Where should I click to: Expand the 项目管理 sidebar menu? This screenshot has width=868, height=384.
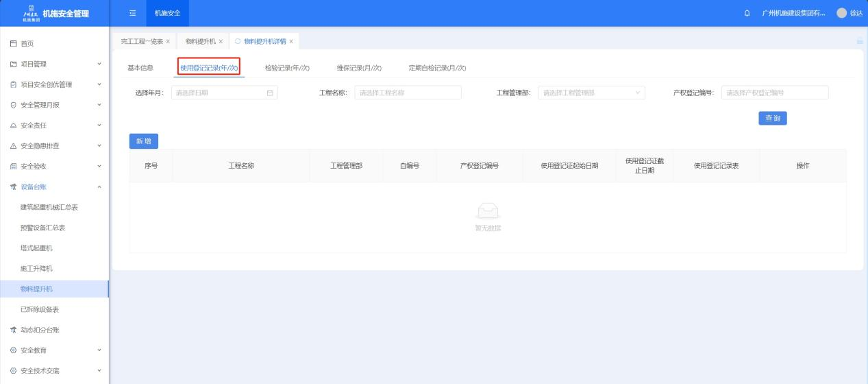tap(54, 64)
